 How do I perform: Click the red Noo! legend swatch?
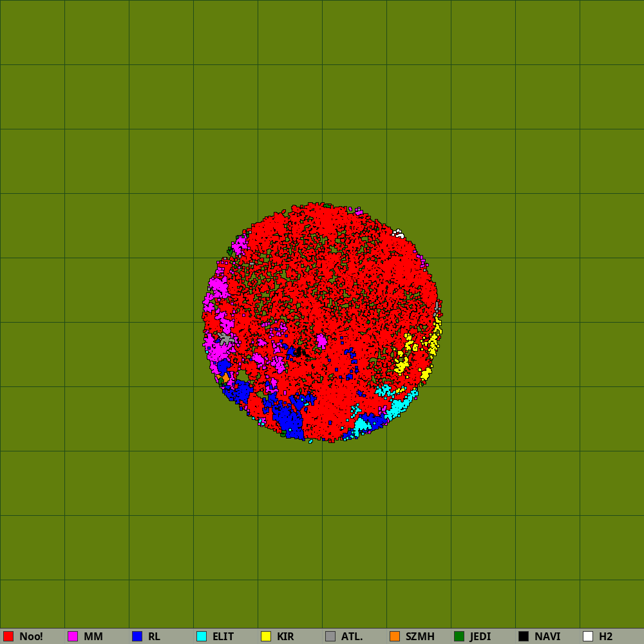click(x=8, y=636)
